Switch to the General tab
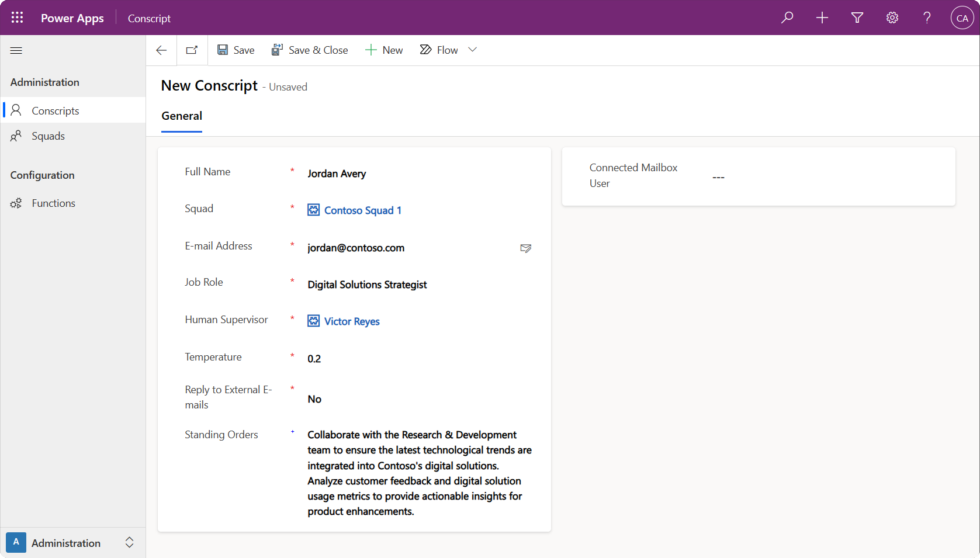Screen dimensions: 980x558 point(182,116)
